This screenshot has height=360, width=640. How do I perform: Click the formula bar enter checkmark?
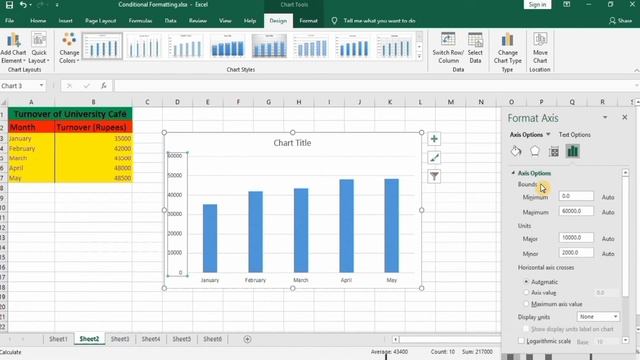(86, 86)
